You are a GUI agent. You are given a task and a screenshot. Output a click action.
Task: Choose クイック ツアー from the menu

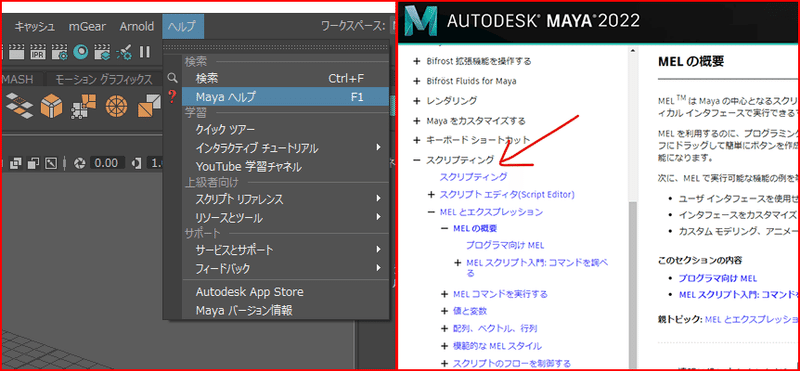point(285,130)
